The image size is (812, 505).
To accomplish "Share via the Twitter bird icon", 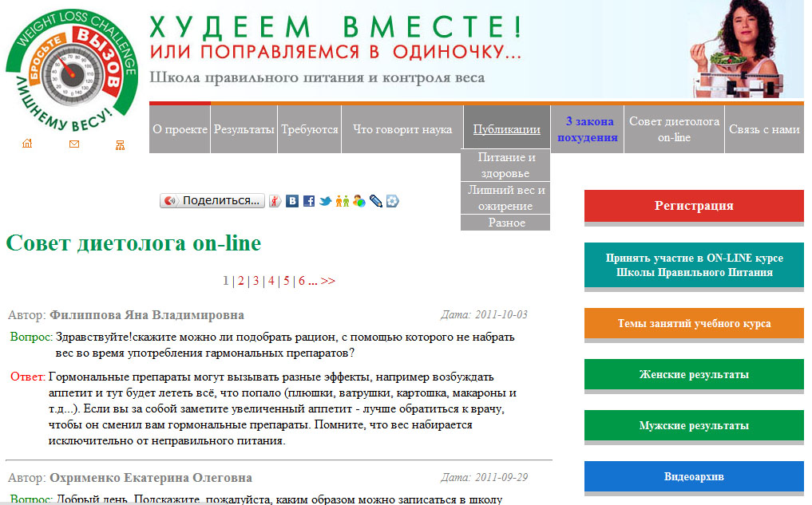I will click(x=325, y=201).
